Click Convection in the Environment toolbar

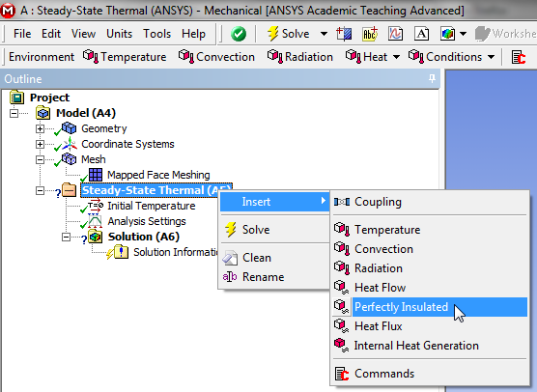(216, 57)
